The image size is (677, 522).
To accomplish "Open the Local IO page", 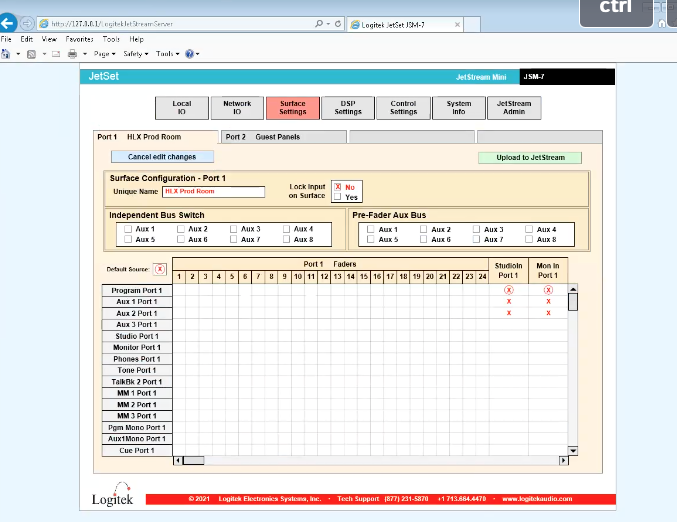I will 182,108.
